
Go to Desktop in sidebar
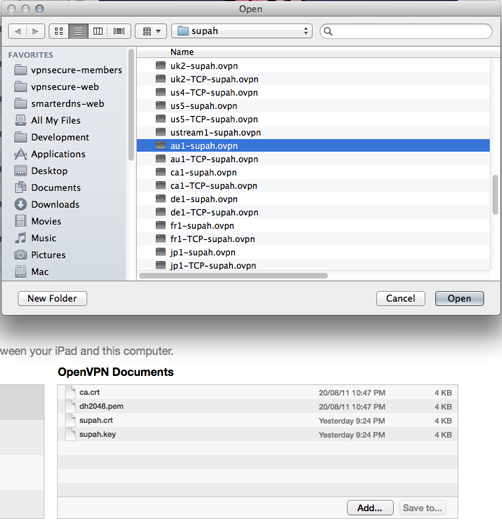(x=41, y=171)
